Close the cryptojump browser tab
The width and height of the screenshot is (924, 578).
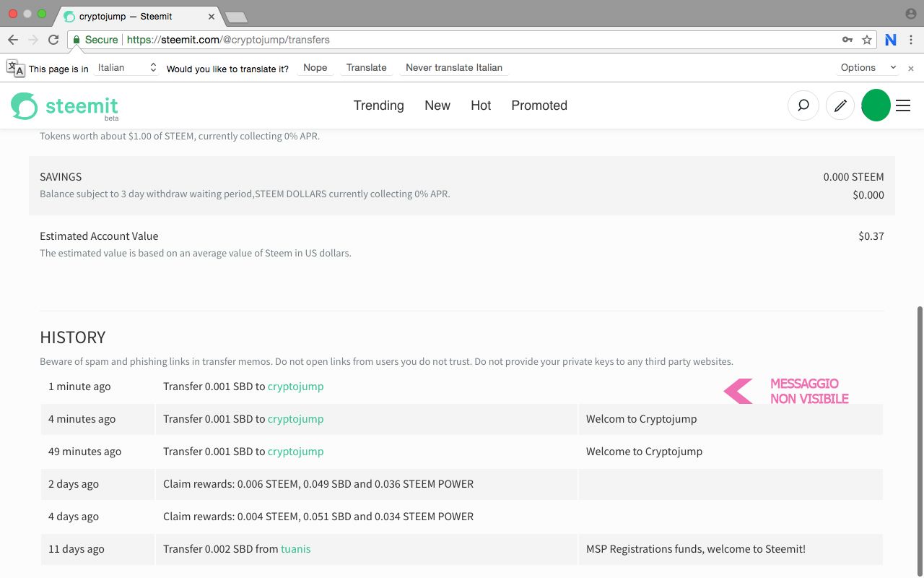click(x=210, y=16)
